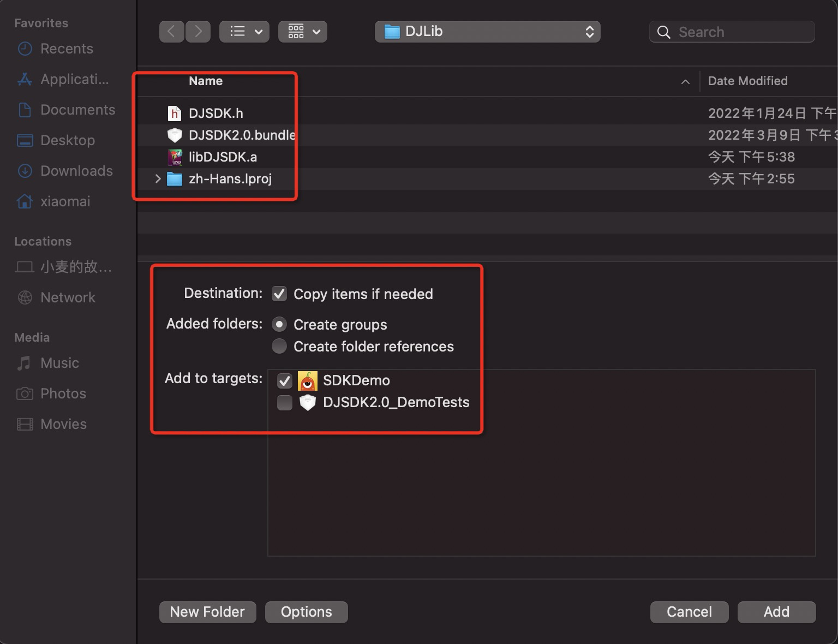Sort by the Date Modified column header
Image resolution: width=838 pixels, height=644 pixels.
coord(748,81)
